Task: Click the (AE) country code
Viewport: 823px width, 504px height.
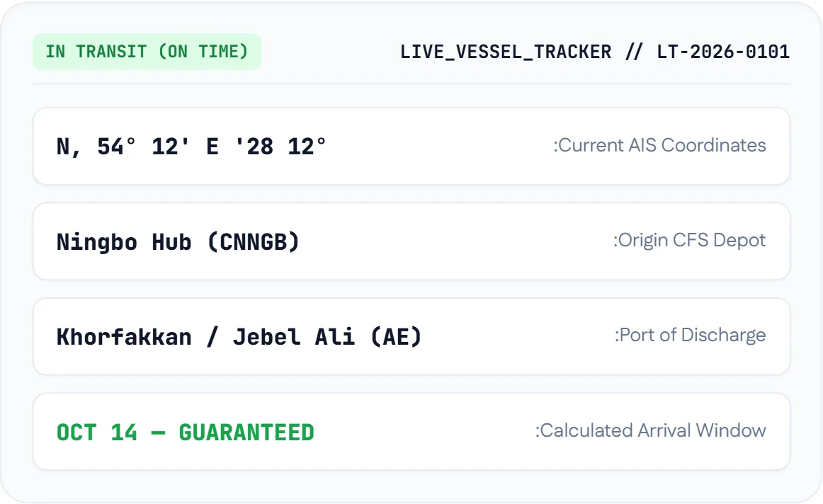Action: pos(397,337)
